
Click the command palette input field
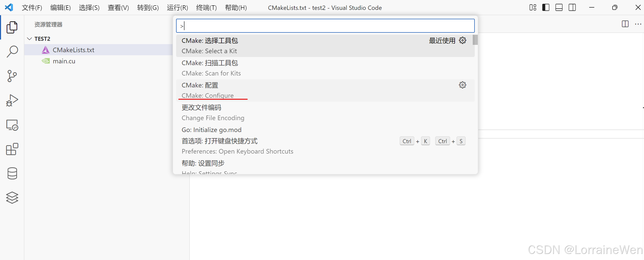pos(325,26)
